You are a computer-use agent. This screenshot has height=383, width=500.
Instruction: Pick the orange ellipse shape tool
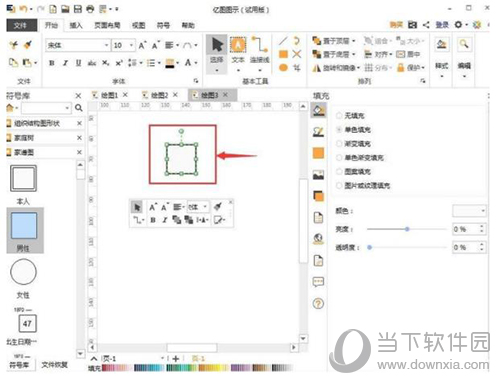[x=283, y=68]
